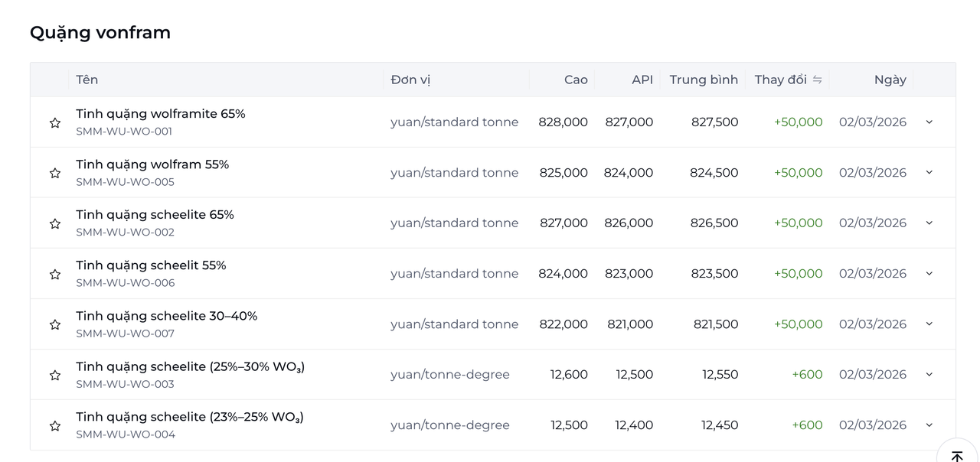Expand chevron of scheelite 30–40% row
This screenshot has height=462, width=980.
[929, 324]
